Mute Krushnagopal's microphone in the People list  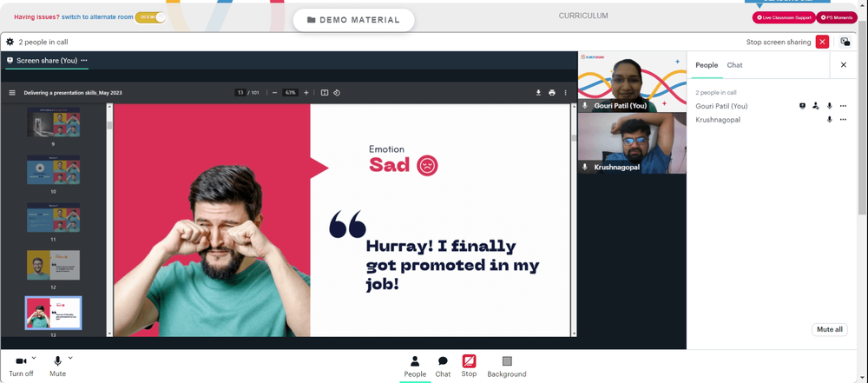tap(829, 120)
